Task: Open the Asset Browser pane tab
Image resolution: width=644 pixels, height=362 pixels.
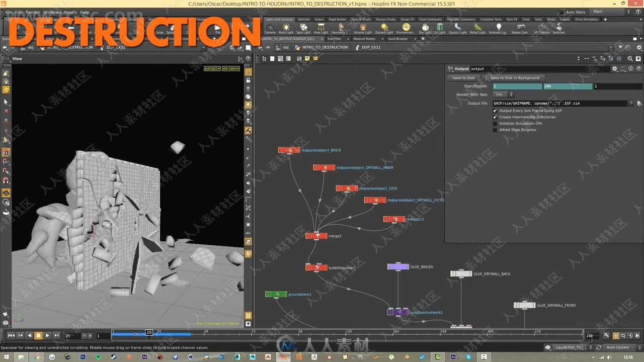Action: coord(397,39)
